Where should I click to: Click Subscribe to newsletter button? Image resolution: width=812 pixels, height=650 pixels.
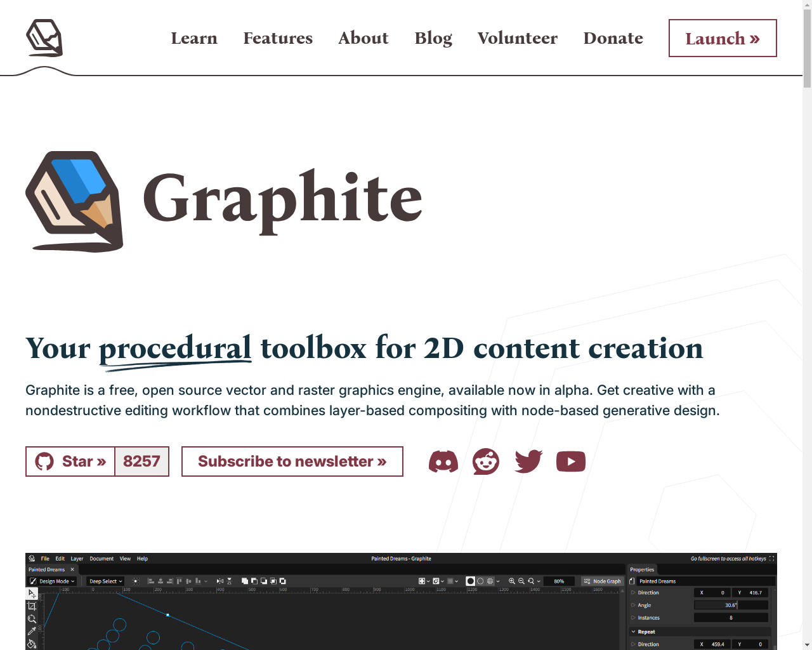click(292, 461)
